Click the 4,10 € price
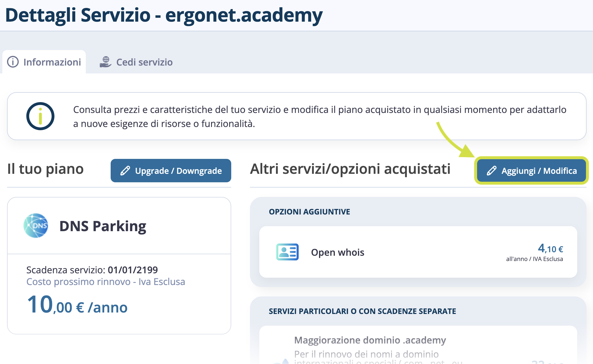Image resolution: width=593 pixels, height=364 pixels. [x=550, y=249]
